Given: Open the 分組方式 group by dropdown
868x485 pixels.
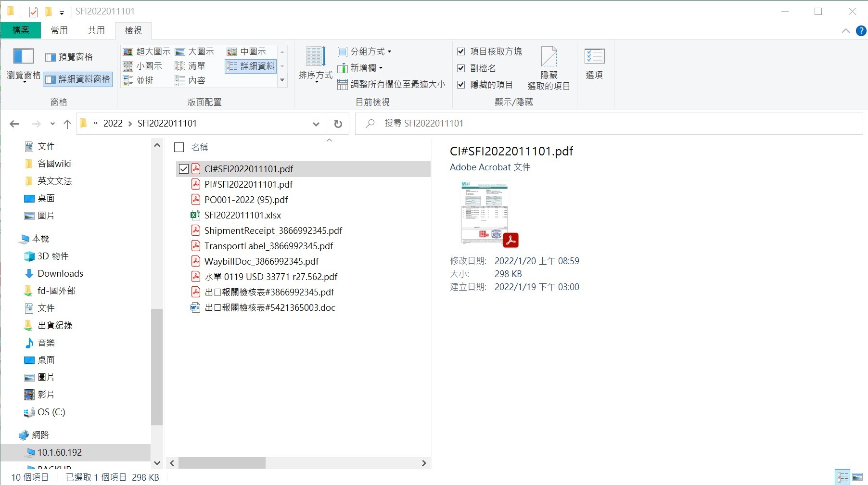Looking at the screenshot, I should 365,51.
